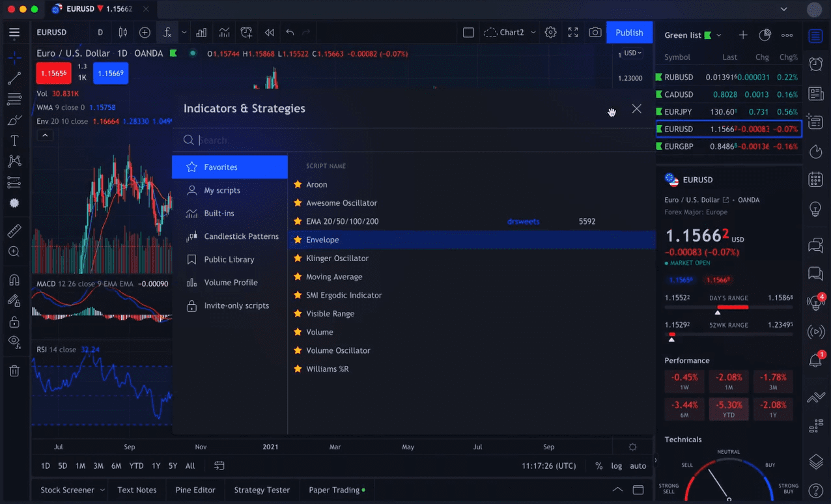The image size is (831, 504).
Task: Toggle favorite star for Volume Oscillator
Action: 298,350
